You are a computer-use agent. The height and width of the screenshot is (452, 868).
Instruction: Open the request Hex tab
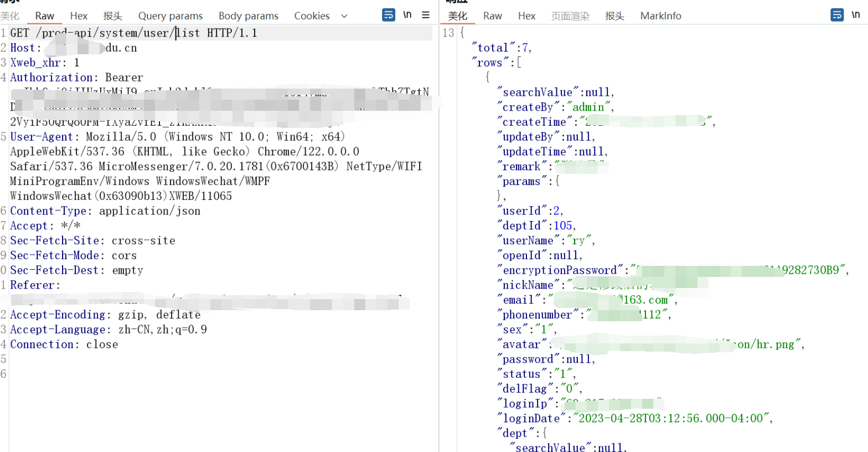pos(79,16)
